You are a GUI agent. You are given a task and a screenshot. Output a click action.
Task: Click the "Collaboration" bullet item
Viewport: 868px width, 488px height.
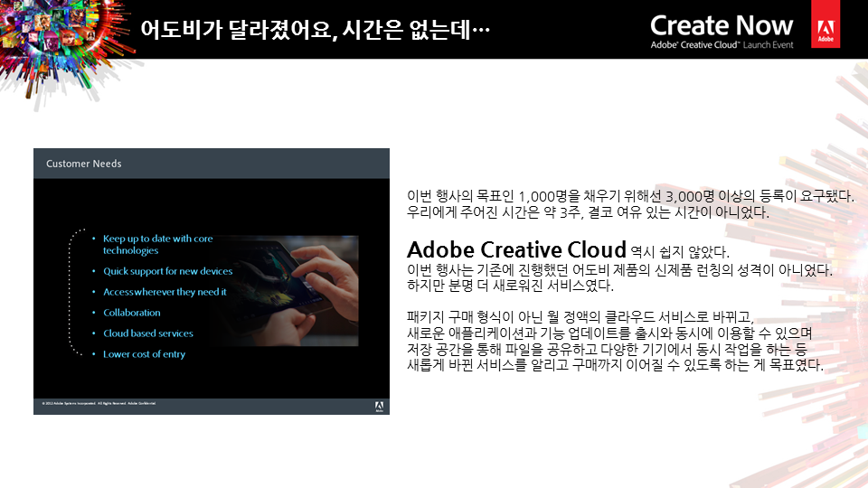(x=131, y=313)
